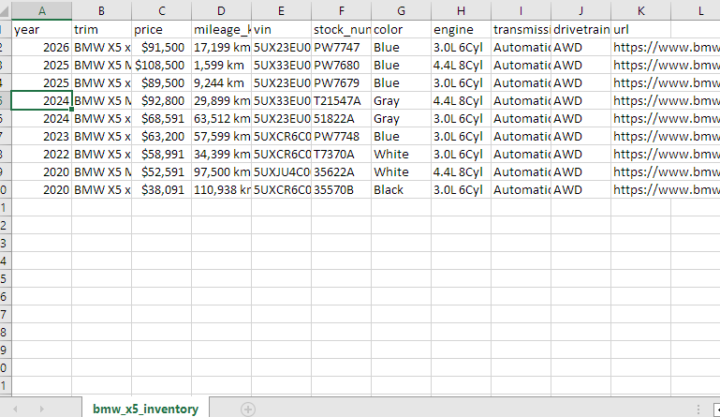The width and height of the screenshot is (720, 417).
Task: Select column A header
Action: [x=42, y=11]
